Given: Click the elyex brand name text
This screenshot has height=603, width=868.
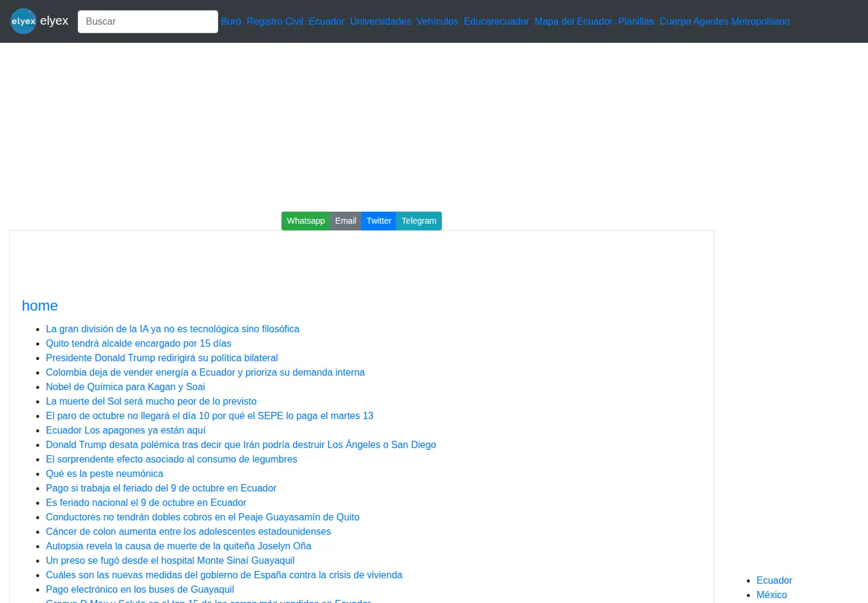Looking at the screenshot, I should pos(54,21).
